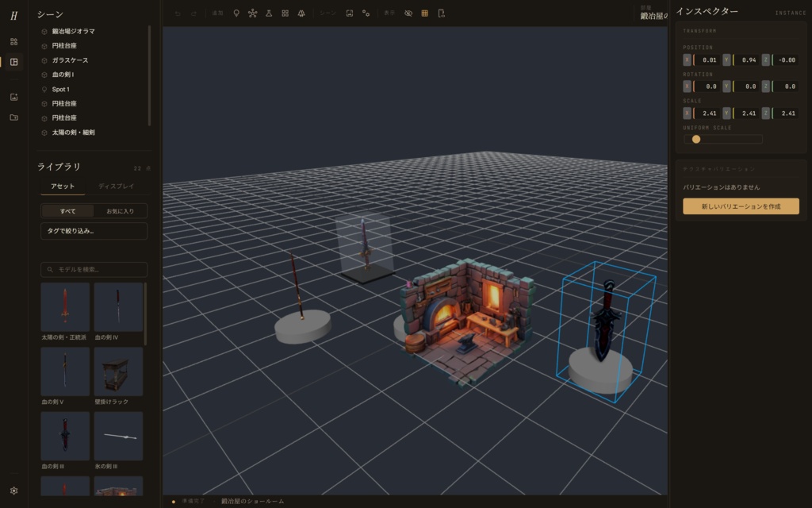
Task: Click 新しいバリエーションを作成 button
Action: click(741, 206)
